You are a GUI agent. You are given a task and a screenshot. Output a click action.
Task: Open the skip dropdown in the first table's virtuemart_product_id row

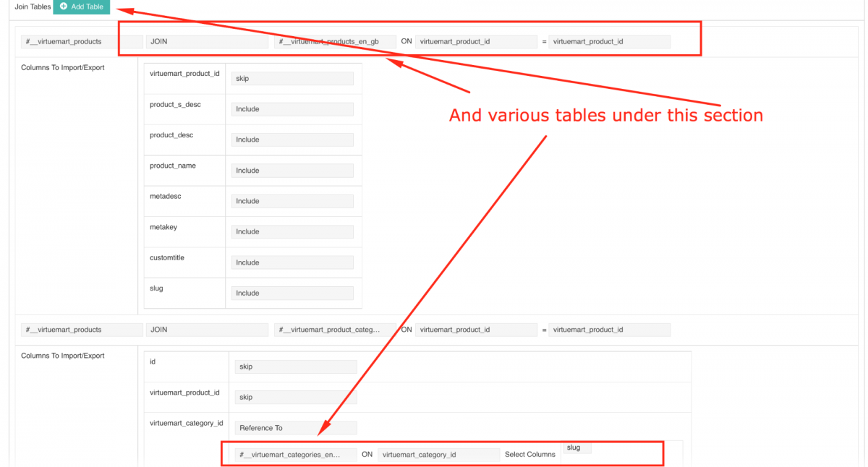(292, 79)
